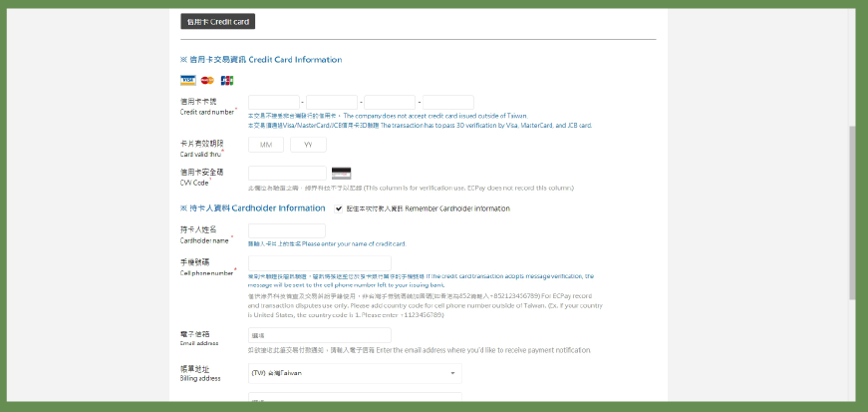Toggle Remember Cardholder Information checkbox
Screen dimensions: 868x412
pyautogui.click(x=339, y=208)
